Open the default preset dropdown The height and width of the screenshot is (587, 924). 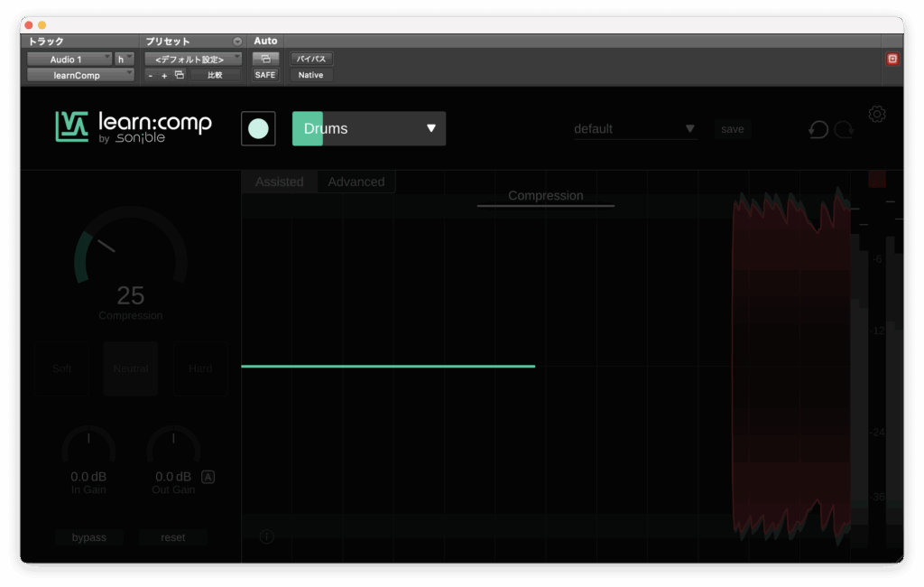click(635, 129)
